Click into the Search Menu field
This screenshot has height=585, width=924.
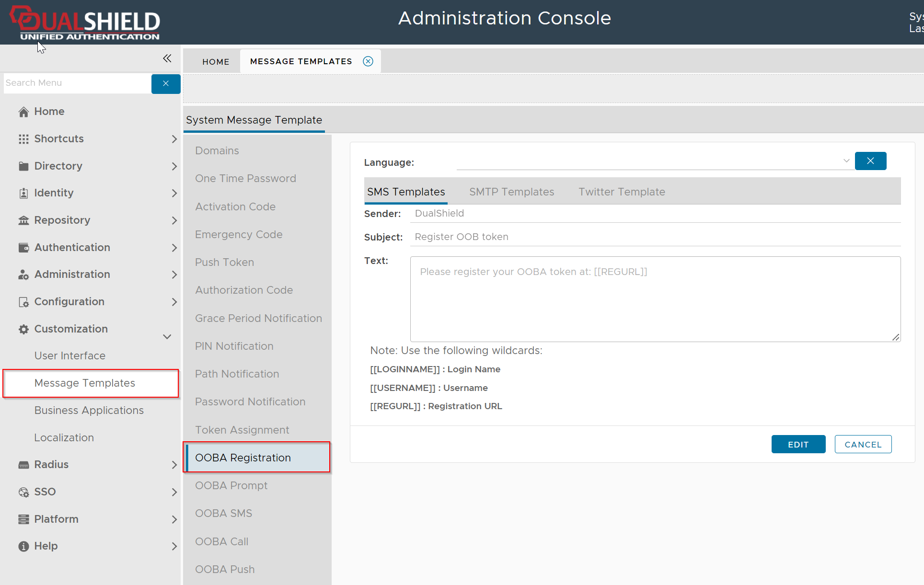click(77, 83)
